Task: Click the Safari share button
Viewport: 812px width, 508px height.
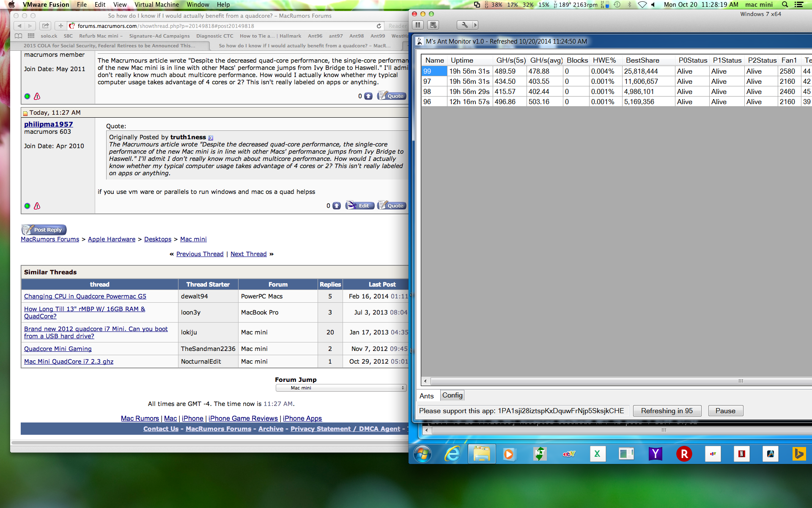Action: 46,26
